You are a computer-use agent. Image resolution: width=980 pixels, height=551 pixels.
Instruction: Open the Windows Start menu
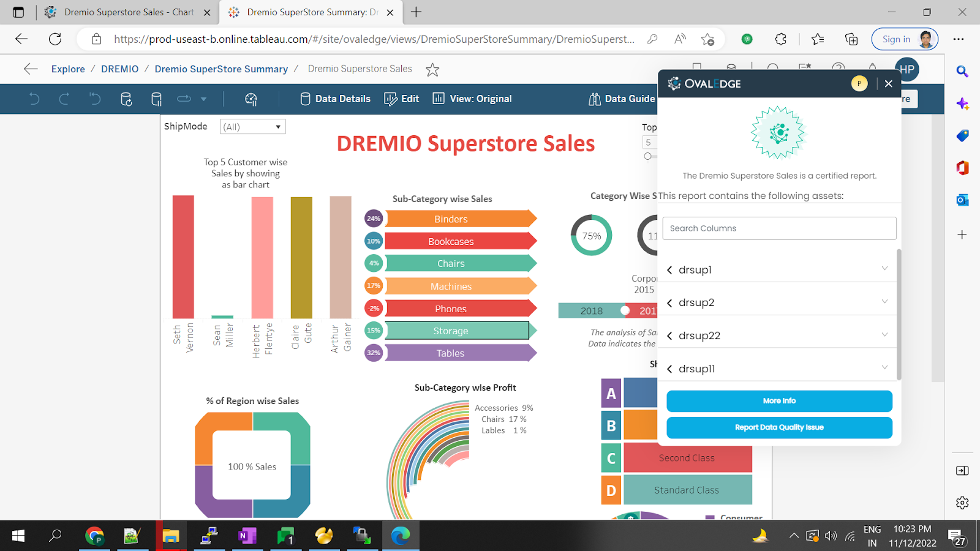click(18, 536)
